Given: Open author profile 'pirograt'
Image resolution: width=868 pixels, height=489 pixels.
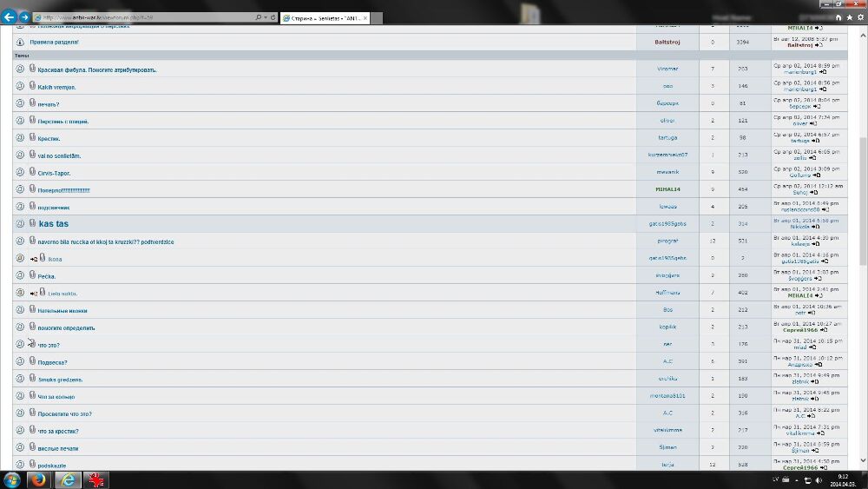Looking at the screenshot, I should click(x=667, y=241).
